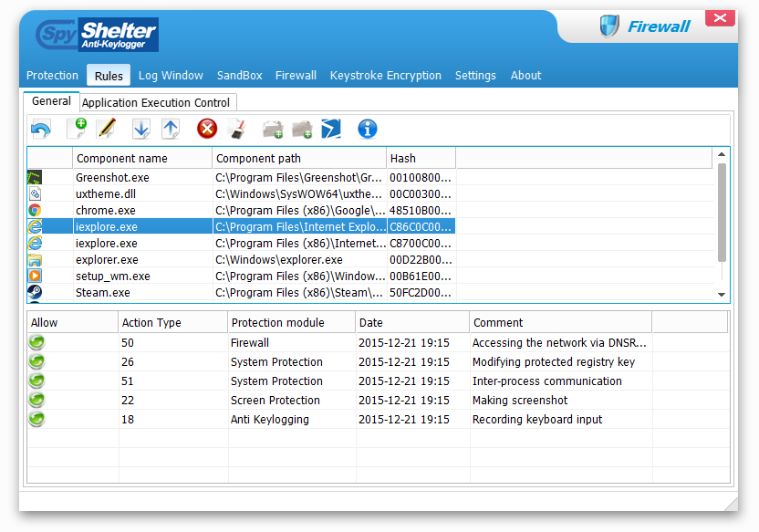Viewport: 759px width, 532px height.
Task: Open the blue info icon in toolbar
Action: [x=368, y=129]
